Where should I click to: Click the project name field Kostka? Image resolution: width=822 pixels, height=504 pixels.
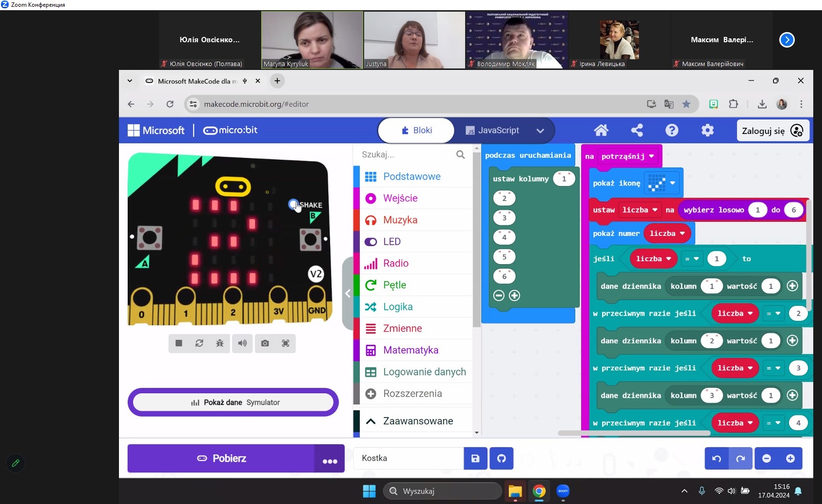coord(408,458)
